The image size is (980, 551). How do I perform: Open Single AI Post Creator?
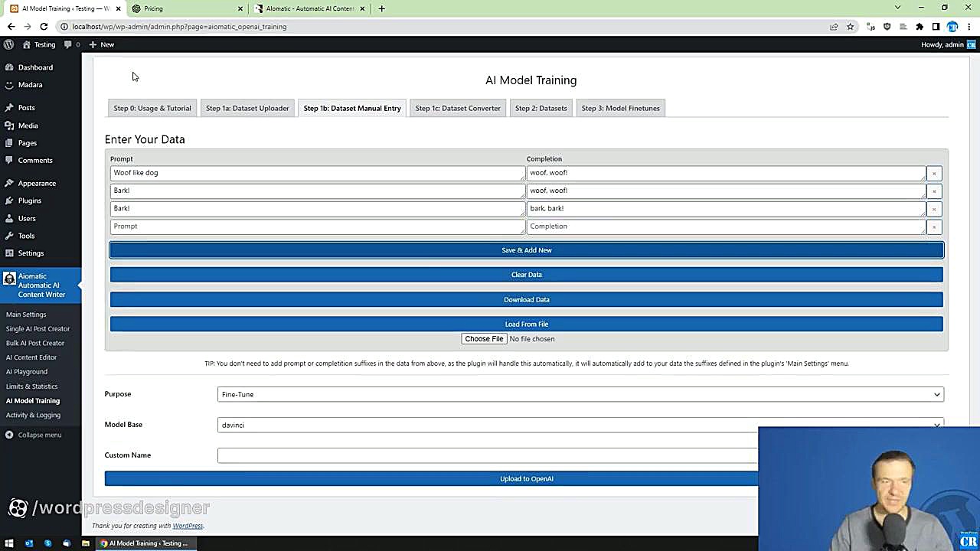pos(38,329)
